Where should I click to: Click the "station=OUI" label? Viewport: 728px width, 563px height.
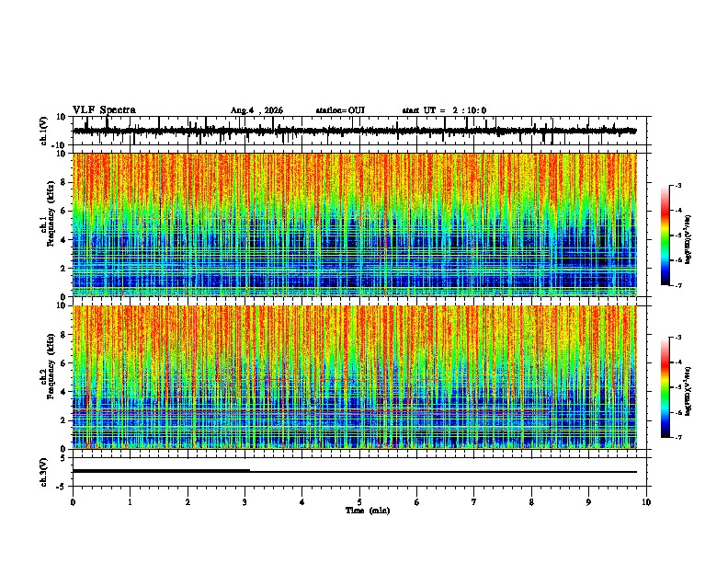(340, 110)
